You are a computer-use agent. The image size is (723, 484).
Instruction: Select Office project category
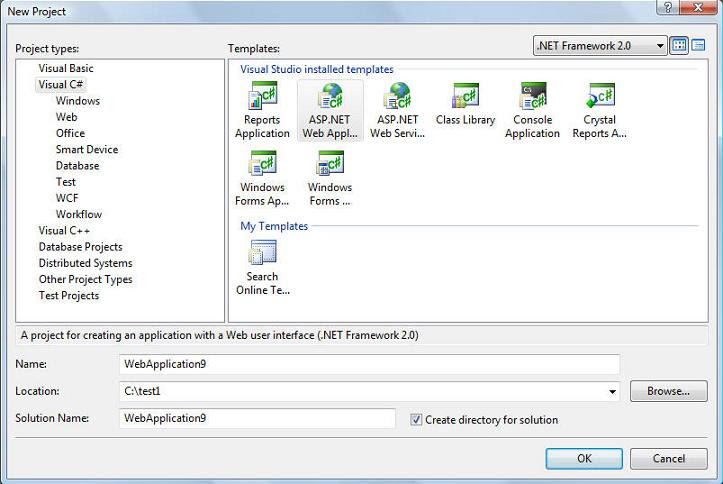click(x=71, y=133)
